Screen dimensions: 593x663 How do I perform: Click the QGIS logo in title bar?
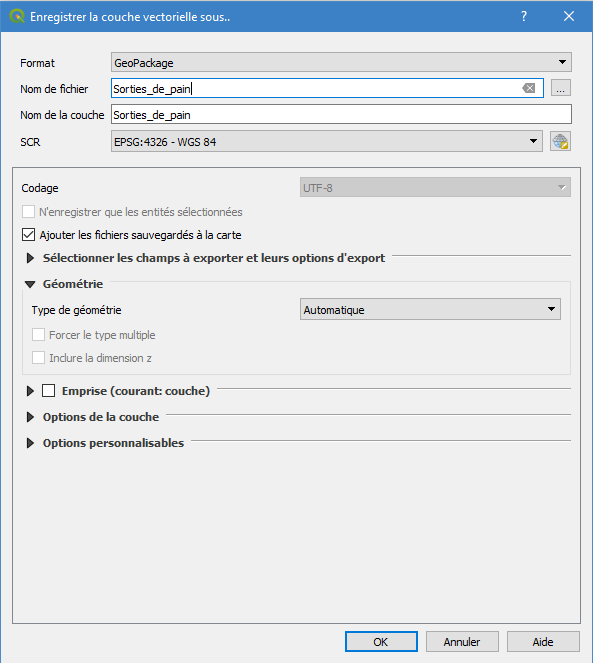click(16, 16)
